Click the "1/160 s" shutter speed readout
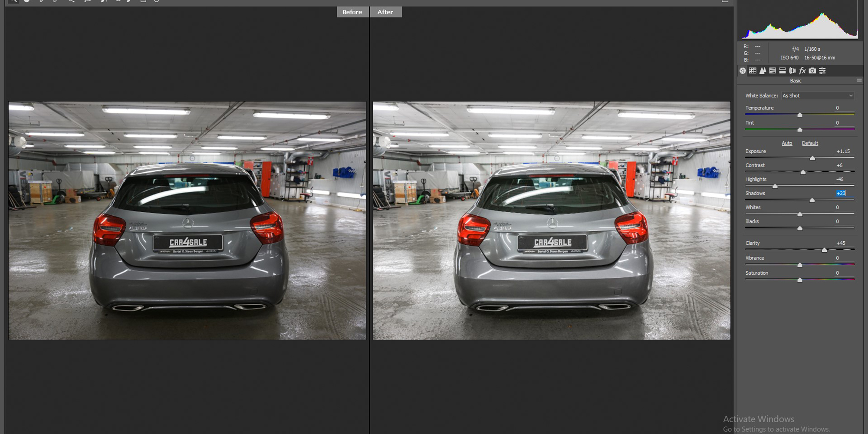The width and height of the screenshot is (868, 434). (812, 49)
